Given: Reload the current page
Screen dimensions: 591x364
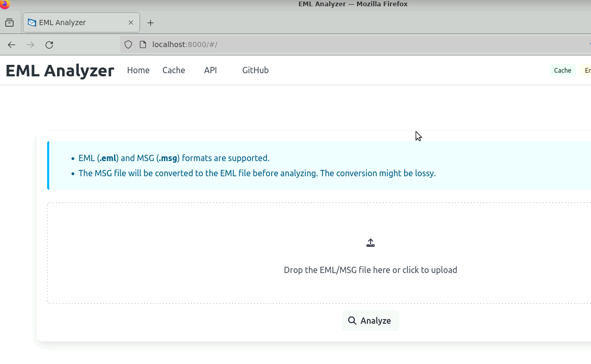Looking at the screenshot, I should coord(49,45).
